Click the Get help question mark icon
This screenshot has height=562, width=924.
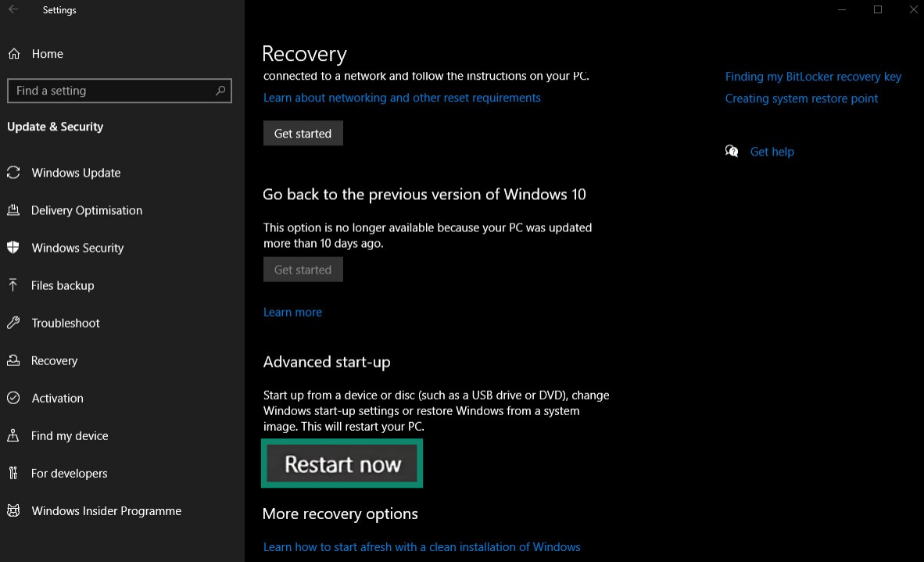coord(732,151)
